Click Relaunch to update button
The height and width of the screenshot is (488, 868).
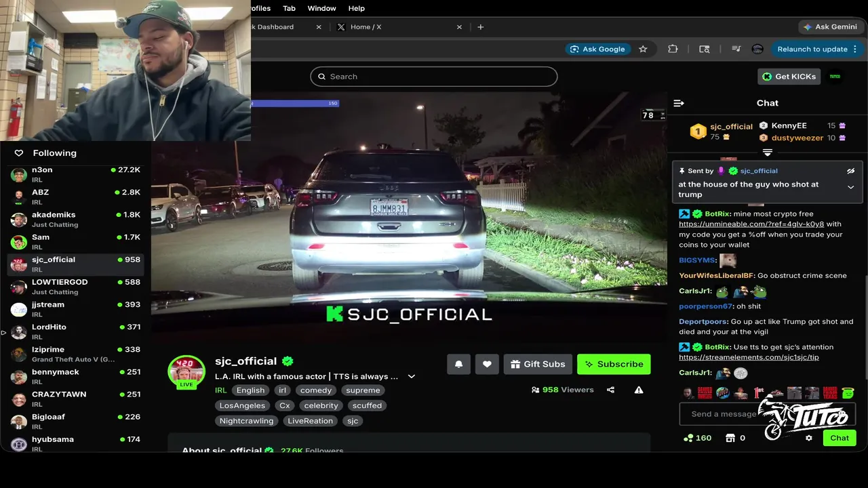817,49
